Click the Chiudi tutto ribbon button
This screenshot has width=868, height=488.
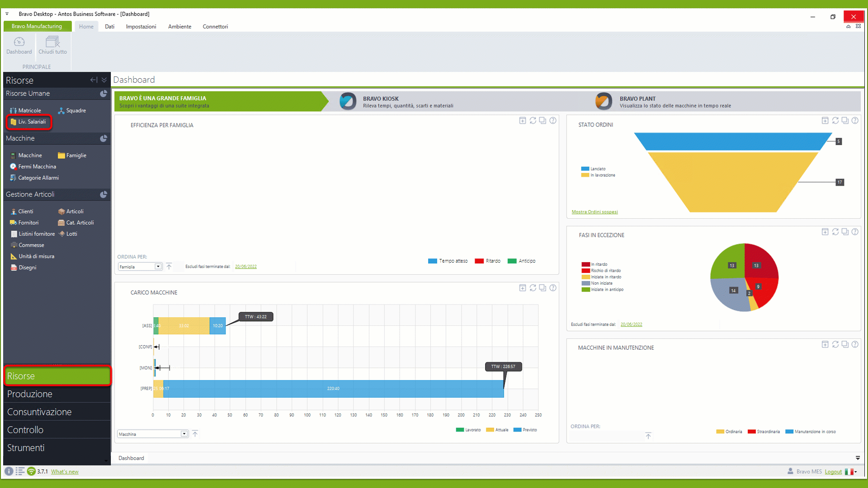52,46
